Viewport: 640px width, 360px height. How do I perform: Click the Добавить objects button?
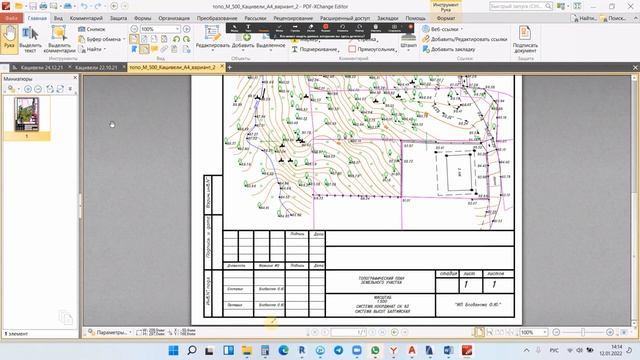(x=243, y=41)
